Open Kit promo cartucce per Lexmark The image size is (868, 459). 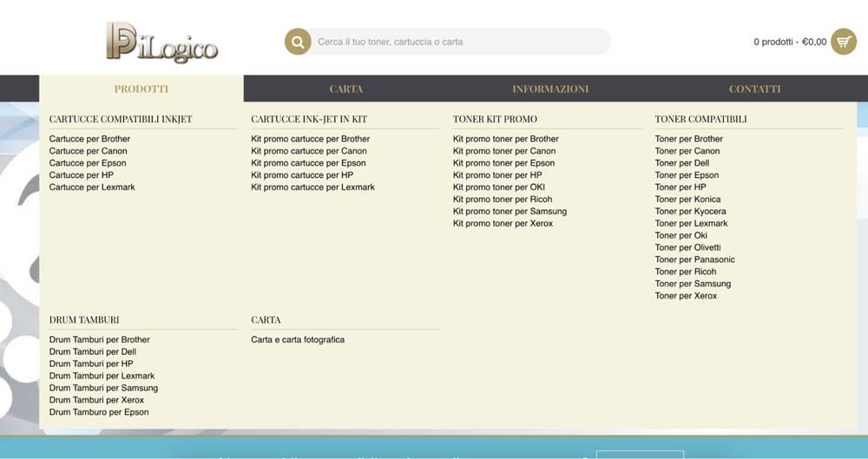coord(312,187)
